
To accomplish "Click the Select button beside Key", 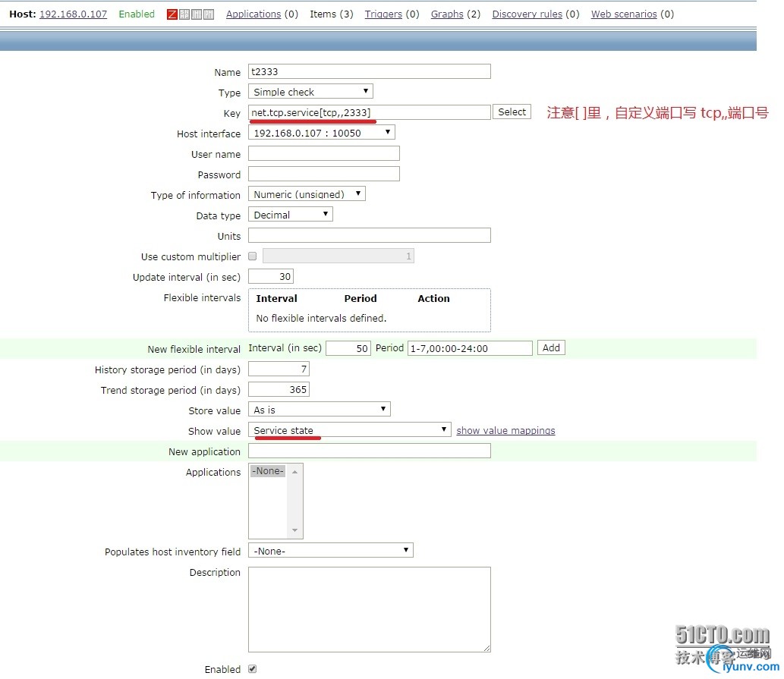I will [512, 112].
